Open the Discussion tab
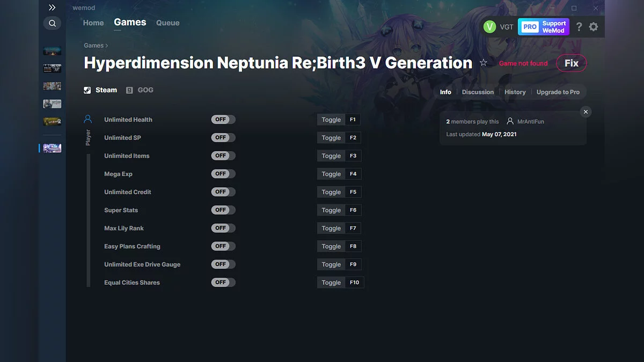This screenshot has width=644, height=362. [478, 92]
